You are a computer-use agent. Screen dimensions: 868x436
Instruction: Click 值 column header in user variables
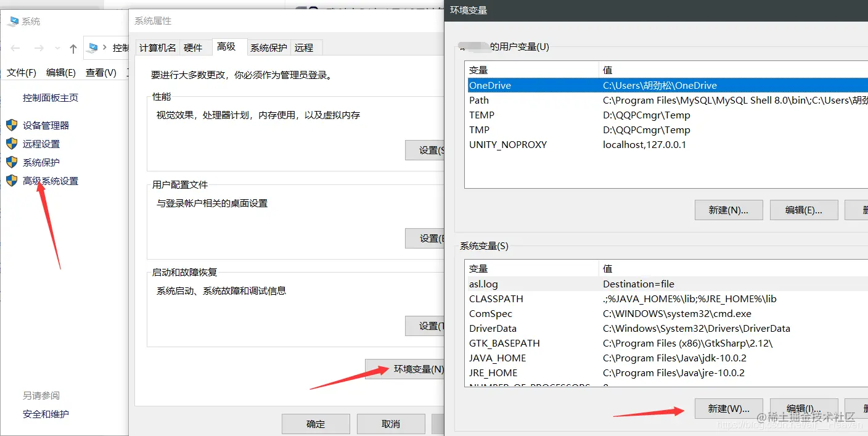734,70
